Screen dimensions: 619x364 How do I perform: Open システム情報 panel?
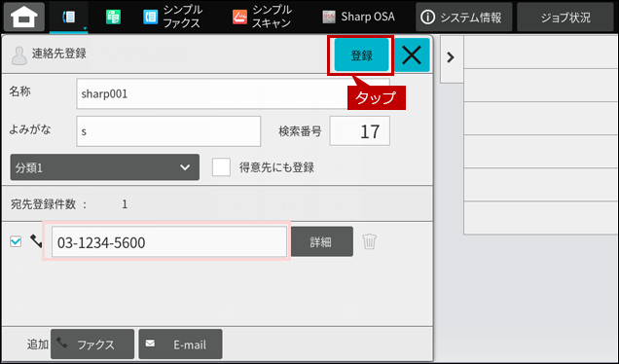[464, 17]
